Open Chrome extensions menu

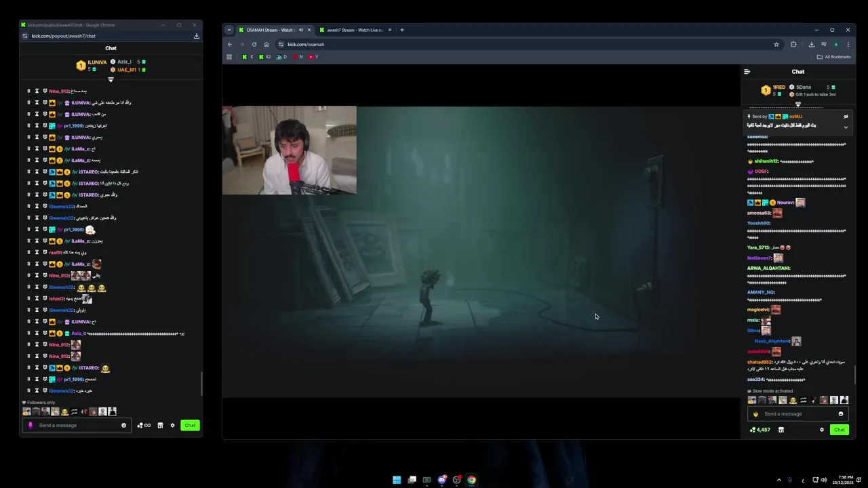coord(793,45)
